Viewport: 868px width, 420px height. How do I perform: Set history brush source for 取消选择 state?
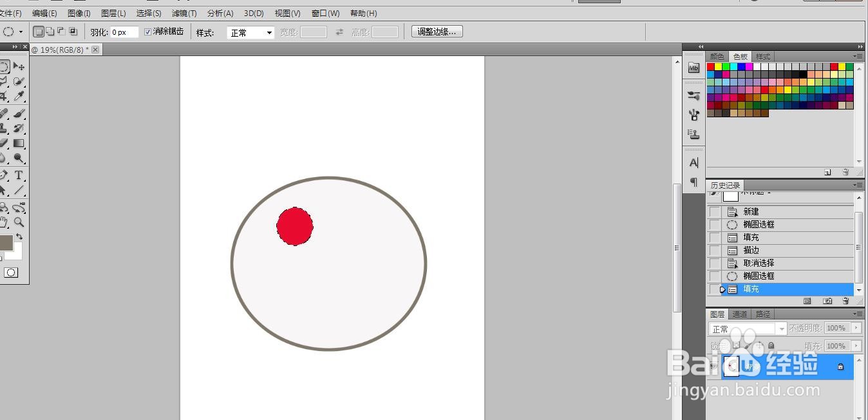(715, 263)
